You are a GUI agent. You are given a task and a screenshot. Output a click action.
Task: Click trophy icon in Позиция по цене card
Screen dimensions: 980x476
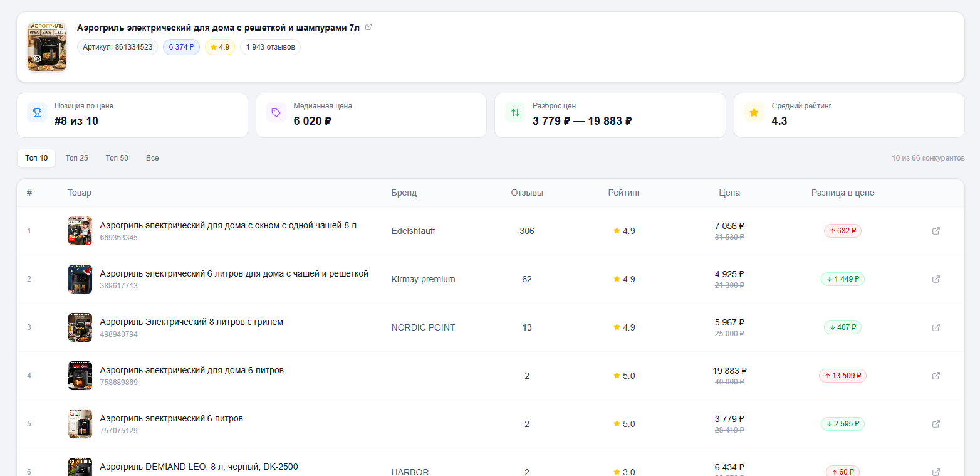pos(37,113)
